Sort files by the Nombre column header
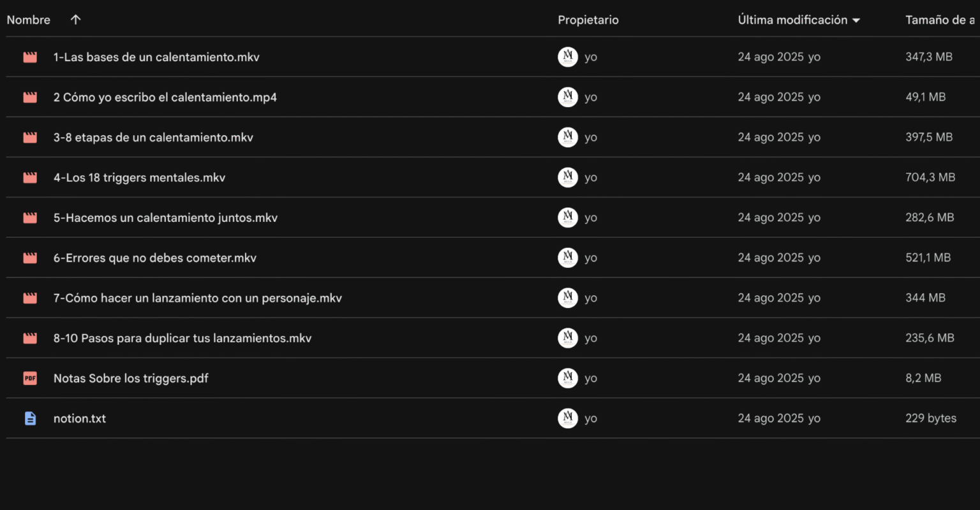 [29, 20]
